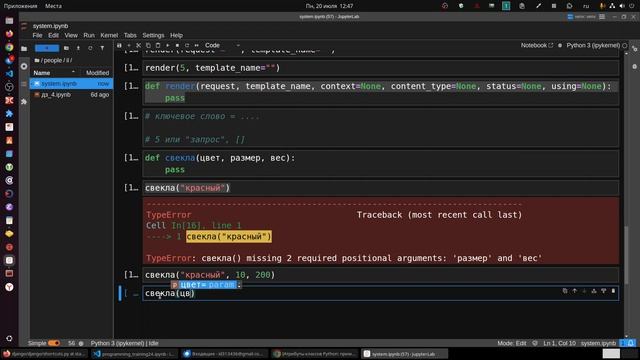Screen dimensions: 640x360
Task: Open the cell type dropdown showing Code
Action: [x=222, y=45]
